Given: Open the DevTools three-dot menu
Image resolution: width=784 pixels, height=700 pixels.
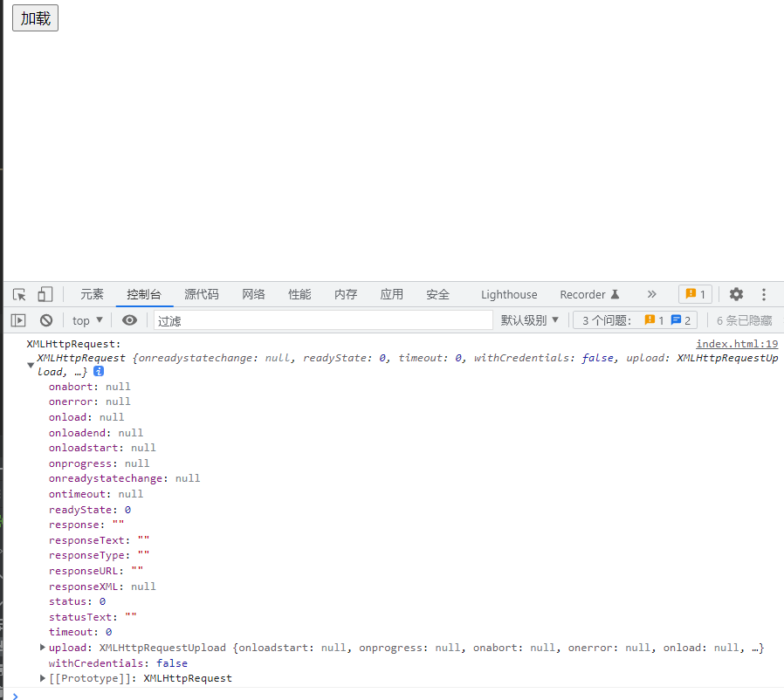Looking at the screenshot, I should tap(764, 295).
